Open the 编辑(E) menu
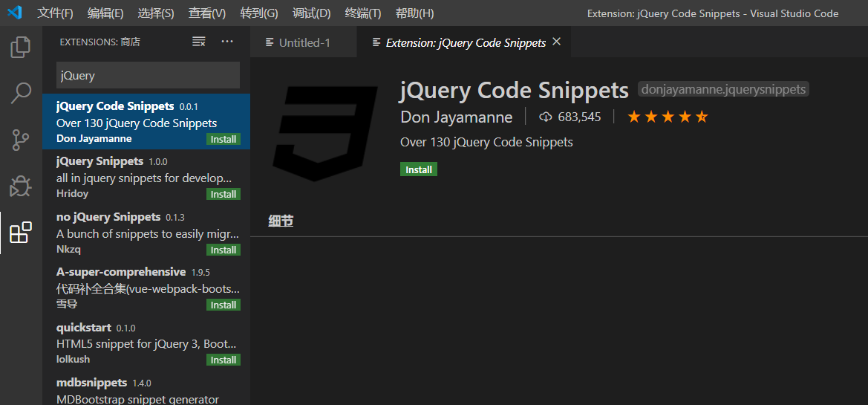Image resolution: width=868 pixels, height=405 pixels. click(105, 13)
